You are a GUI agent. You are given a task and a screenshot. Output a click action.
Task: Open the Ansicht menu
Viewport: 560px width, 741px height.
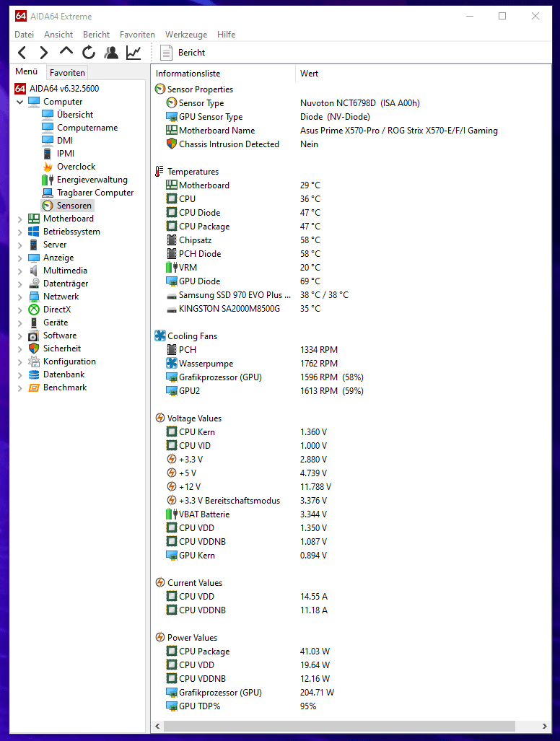click(x=58, y=35)
